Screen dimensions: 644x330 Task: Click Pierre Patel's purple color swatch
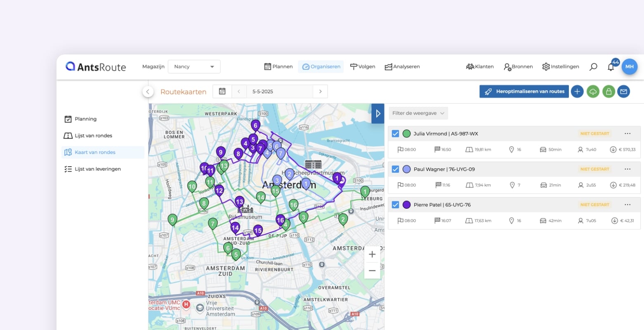pyautogui.click(x=406, y=205)
